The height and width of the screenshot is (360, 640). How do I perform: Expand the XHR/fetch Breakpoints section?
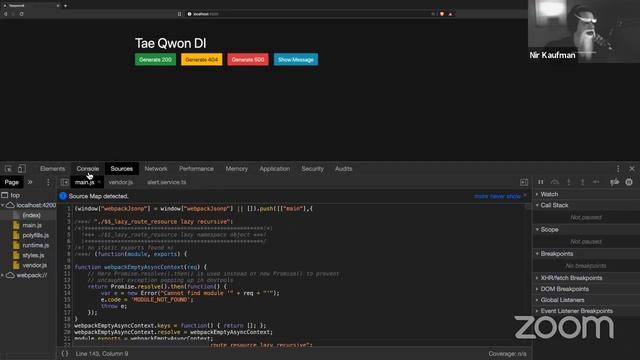click(x=586, y=278)
